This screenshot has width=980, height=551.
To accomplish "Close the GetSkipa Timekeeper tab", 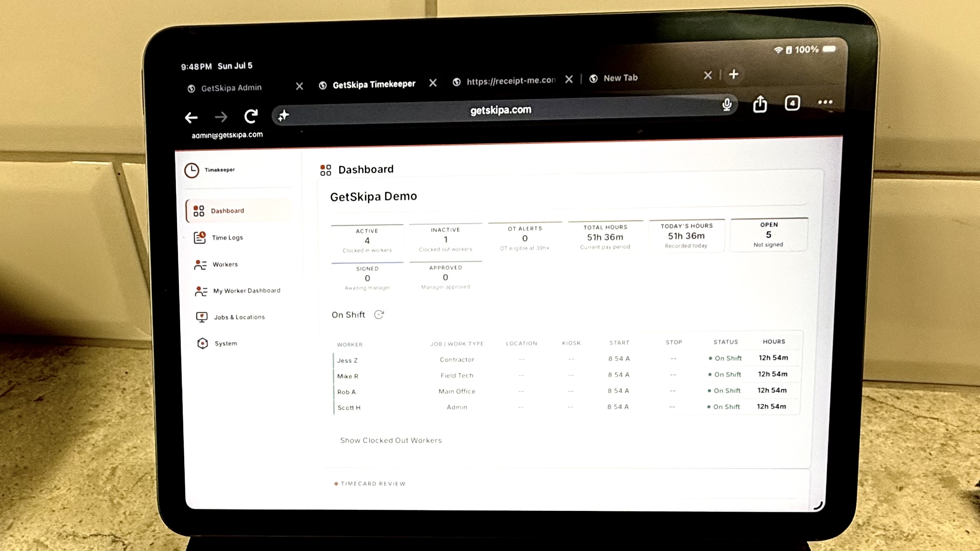I will (x=433, y=83).
